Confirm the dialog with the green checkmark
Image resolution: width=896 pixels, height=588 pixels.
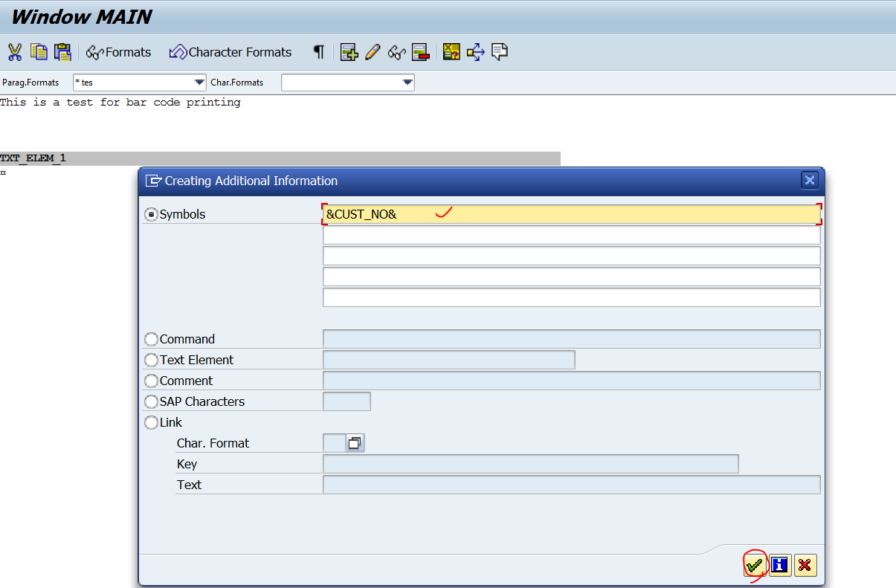(x=754, y=565)
